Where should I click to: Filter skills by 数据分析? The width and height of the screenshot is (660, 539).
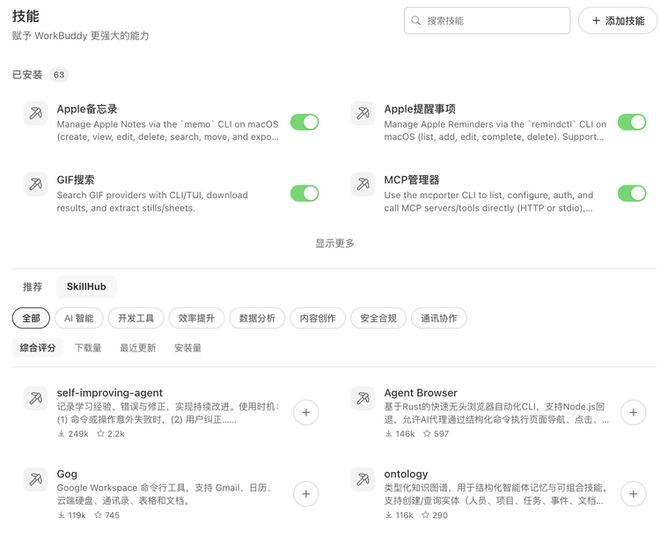point(257,318)
